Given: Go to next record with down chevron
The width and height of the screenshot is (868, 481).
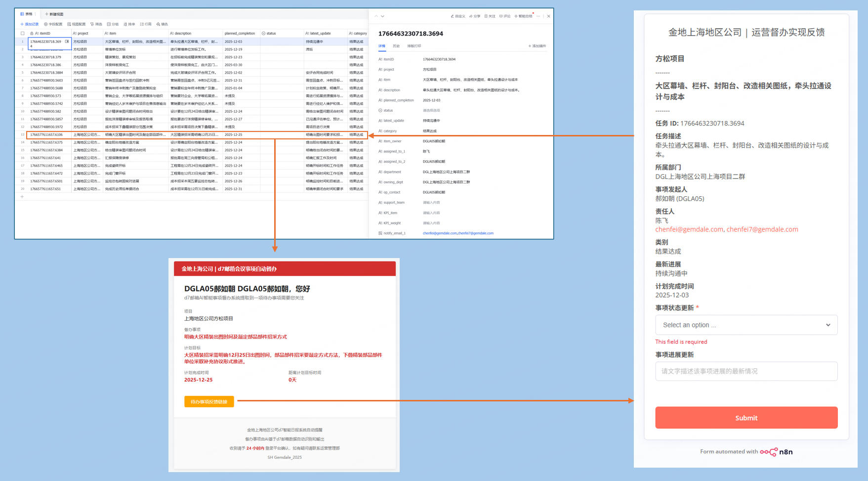Looking at the screenshot, I should [382, 16].
